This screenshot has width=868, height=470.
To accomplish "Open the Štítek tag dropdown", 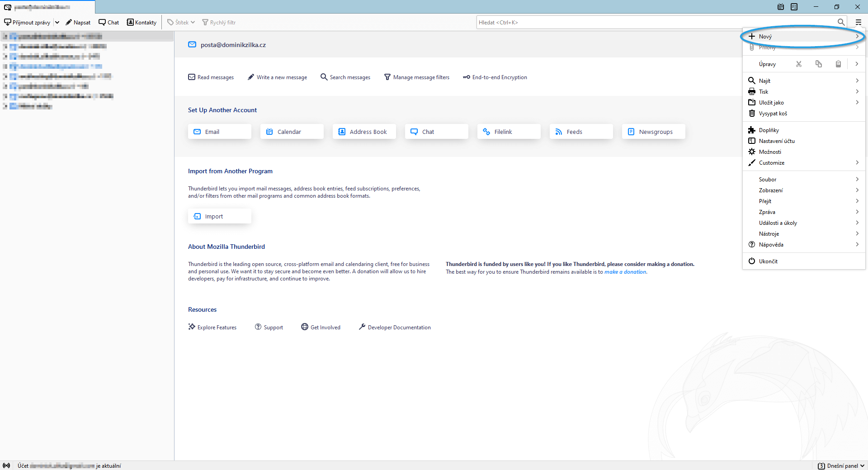I will [181, 22].
